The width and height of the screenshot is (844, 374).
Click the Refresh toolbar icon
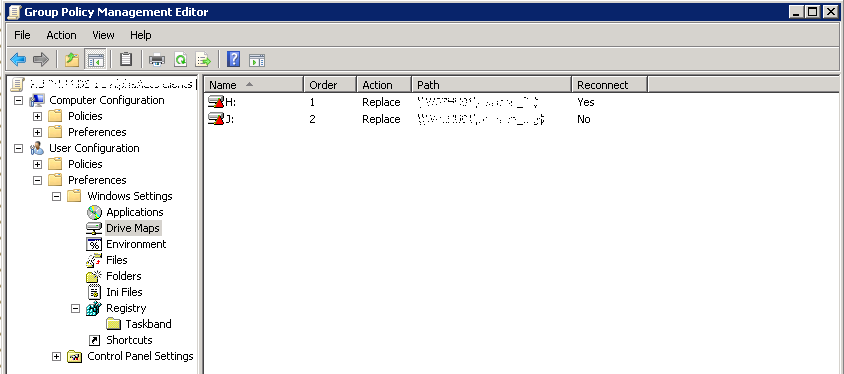pos(180,60)
